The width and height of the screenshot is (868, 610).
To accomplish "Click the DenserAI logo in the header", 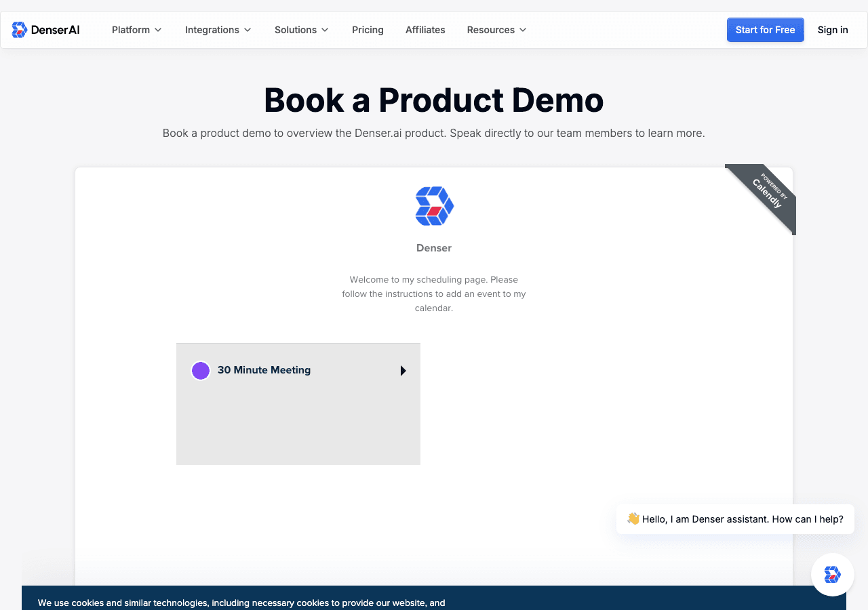I will tap(45, 30).
